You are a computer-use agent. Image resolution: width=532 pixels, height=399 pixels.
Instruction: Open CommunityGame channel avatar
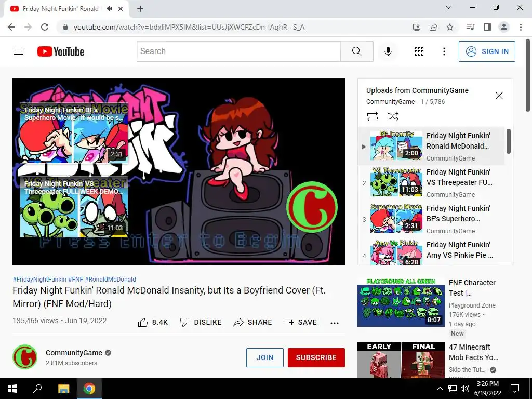25,357
